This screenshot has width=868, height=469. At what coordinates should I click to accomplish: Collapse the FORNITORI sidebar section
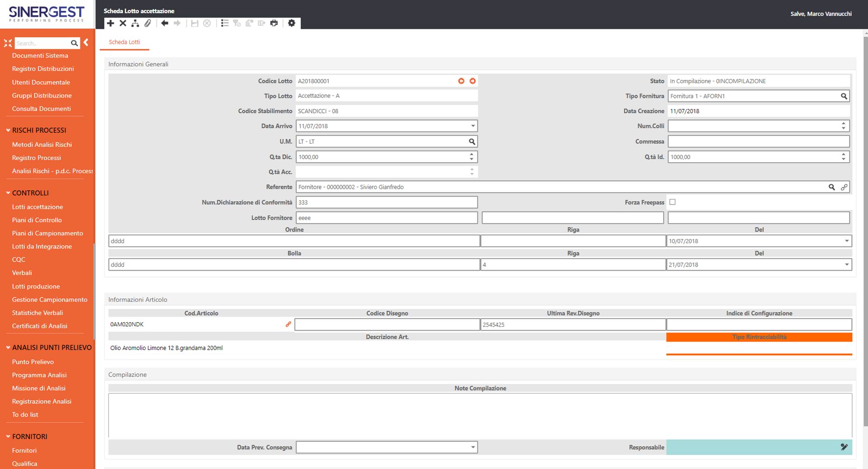click(8, 436)
